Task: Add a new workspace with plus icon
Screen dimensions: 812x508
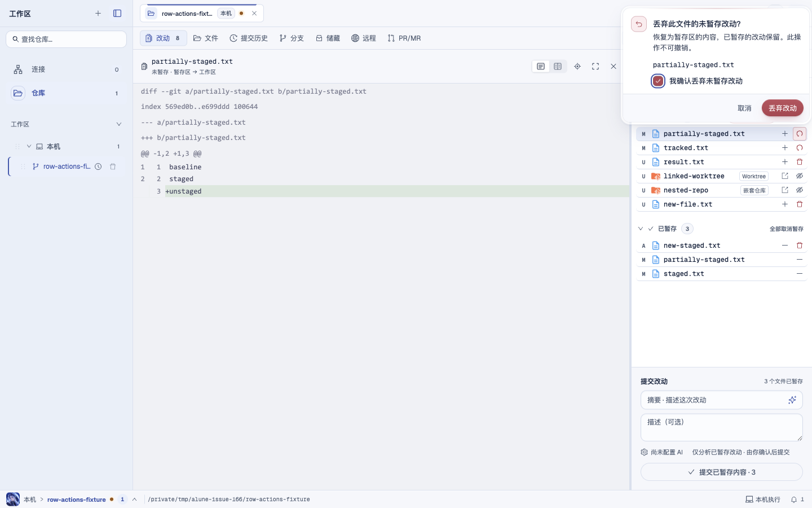Action: pyautogui.click(x=98, y=14)
